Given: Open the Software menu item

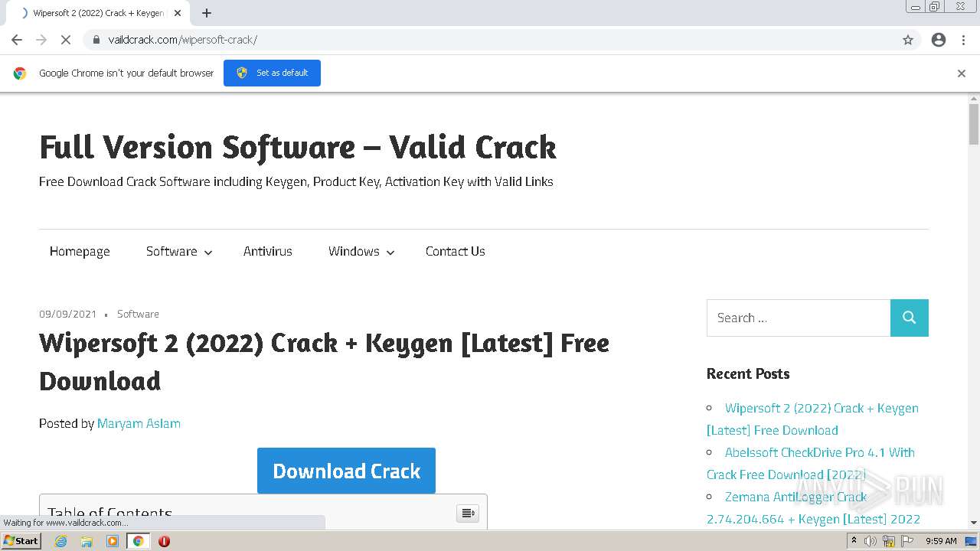Looking at the screenshot, I should (x=171, y=251).
